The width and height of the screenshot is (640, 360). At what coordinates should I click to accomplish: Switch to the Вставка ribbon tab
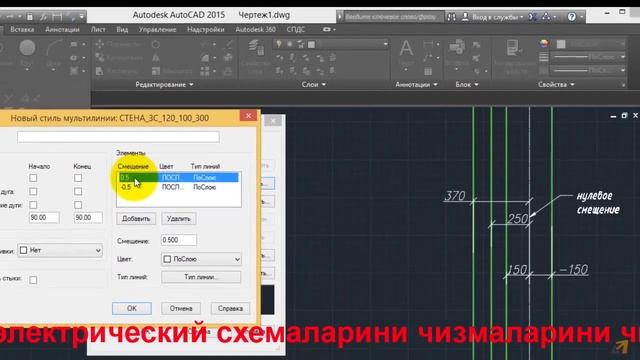click(22, 29)
